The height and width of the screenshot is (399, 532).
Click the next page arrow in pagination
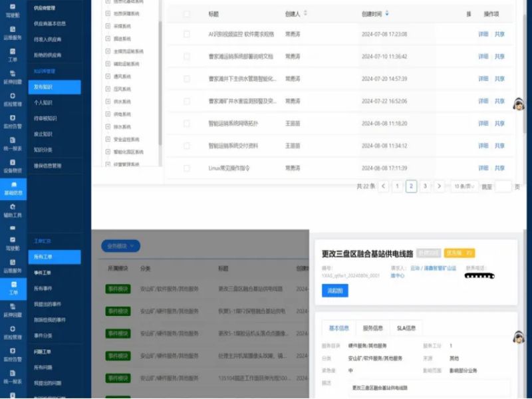439,186
